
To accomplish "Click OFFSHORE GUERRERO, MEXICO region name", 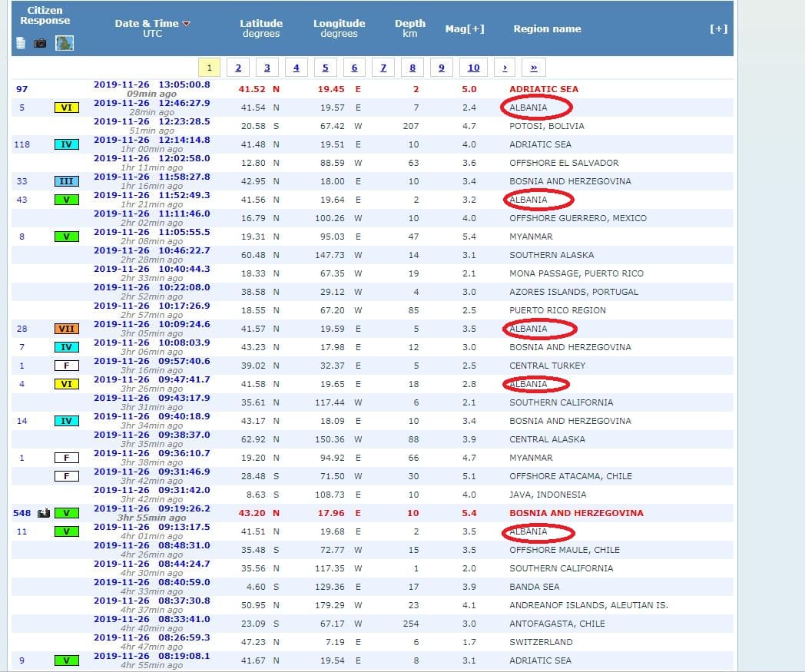I will coord(578,218).
